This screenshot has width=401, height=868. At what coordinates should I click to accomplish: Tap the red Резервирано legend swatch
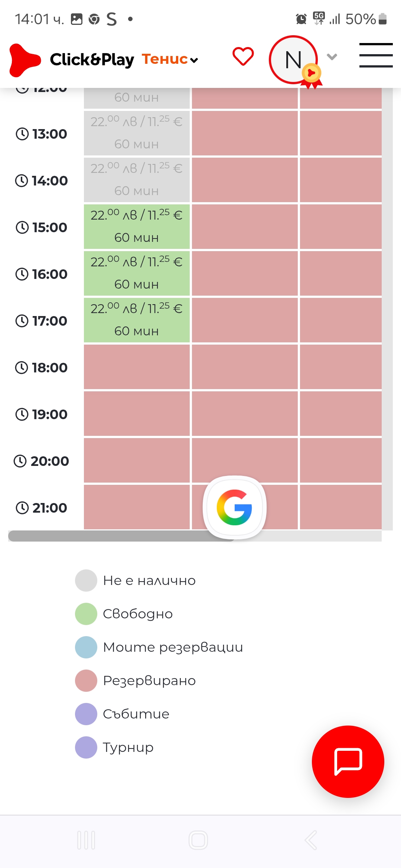86,681
